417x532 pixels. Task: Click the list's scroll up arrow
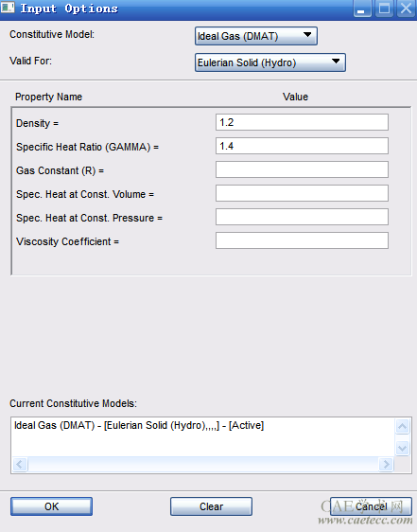pos(402,426)
